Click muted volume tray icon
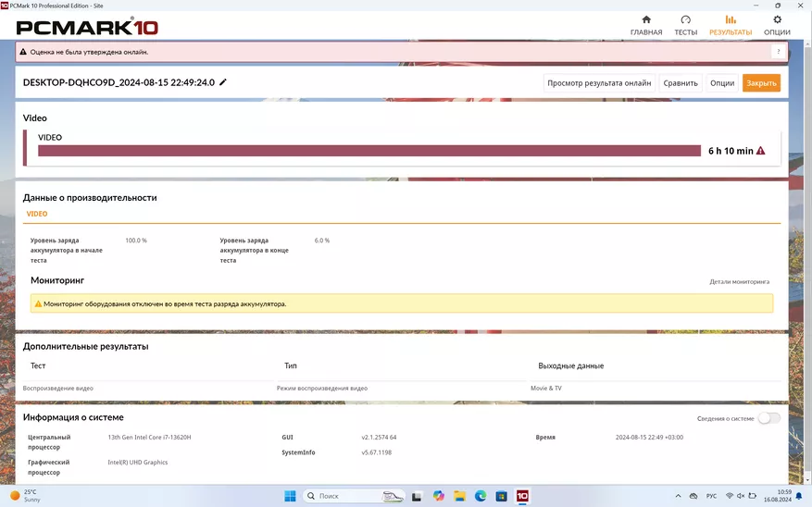The image size is (812, 507). pos(741,496)
